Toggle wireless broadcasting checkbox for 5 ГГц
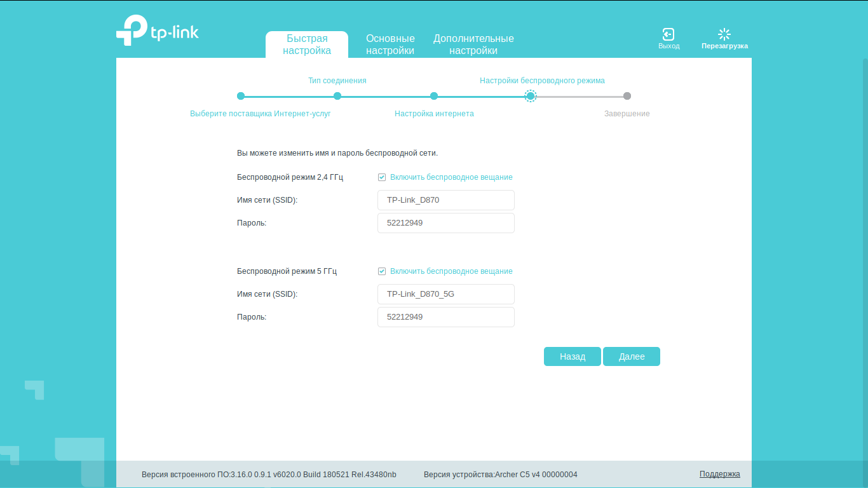 pyautogui.click(x=382, y=271)
